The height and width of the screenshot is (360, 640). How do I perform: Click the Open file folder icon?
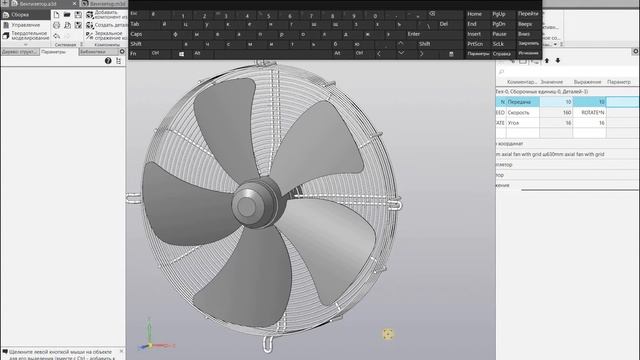coord(67,15)
